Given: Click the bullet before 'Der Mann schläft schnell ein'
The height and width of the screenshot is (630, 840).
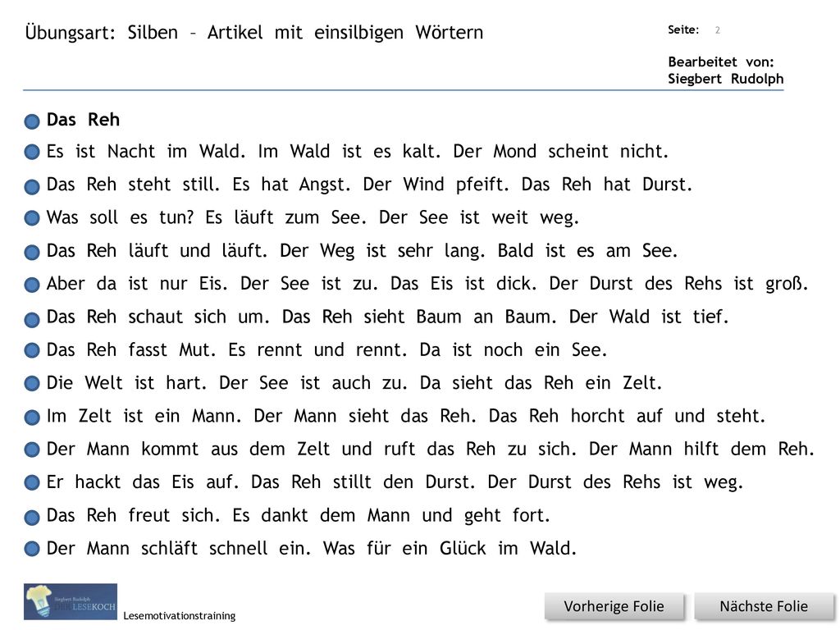Looking at the screenshot, I should pos(32,549).
